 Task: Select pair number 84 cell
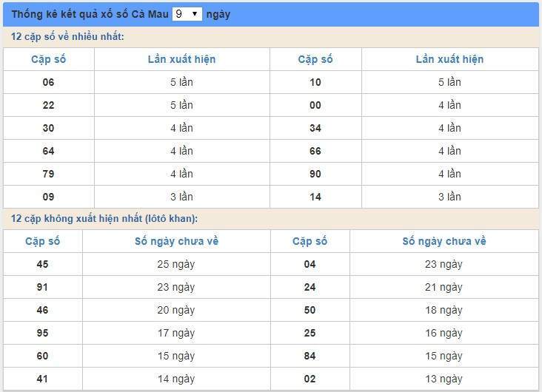tap(310, 356)
